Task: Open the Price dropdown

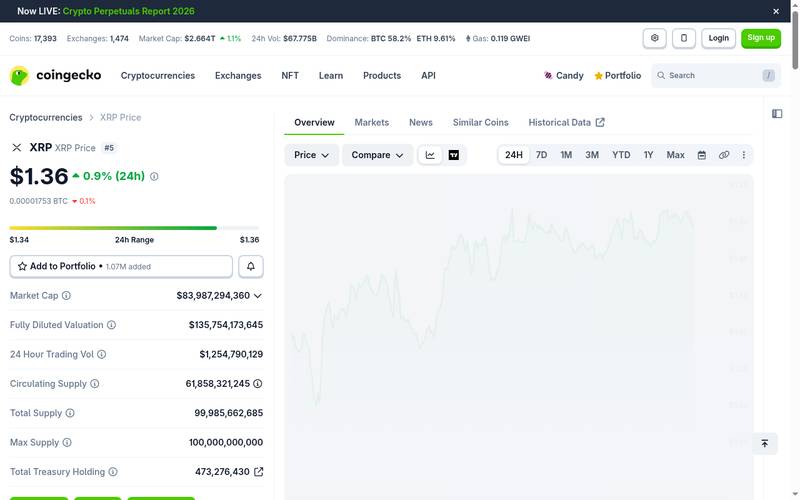Action: tap(311, 155)
